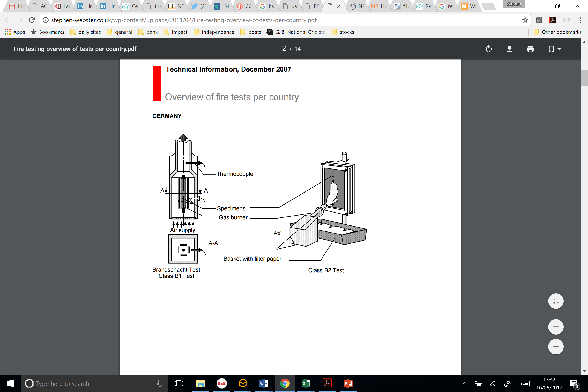Open File Explorer from taskbar

[201, 383]
